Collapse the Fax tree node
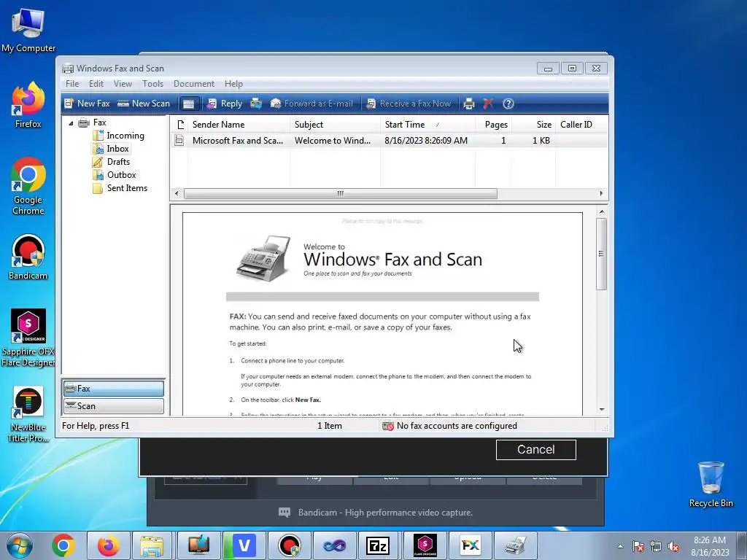Image resolution: width=747 pixels, height=560 pixels. [71, 122]
